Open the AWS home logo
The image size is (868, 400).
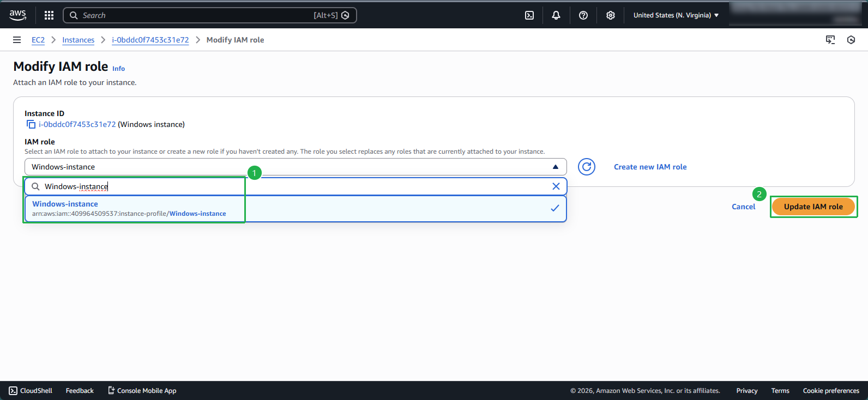[17, 15]
